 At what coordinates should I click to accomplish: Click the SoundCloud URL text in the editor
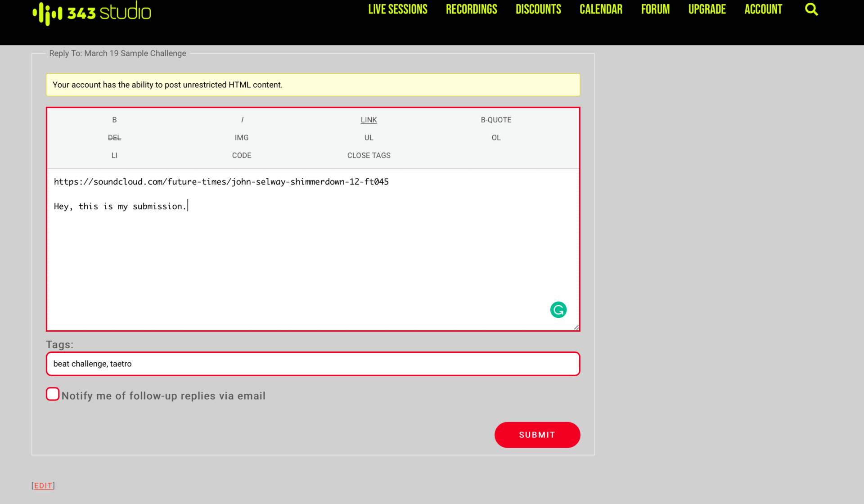221,182
